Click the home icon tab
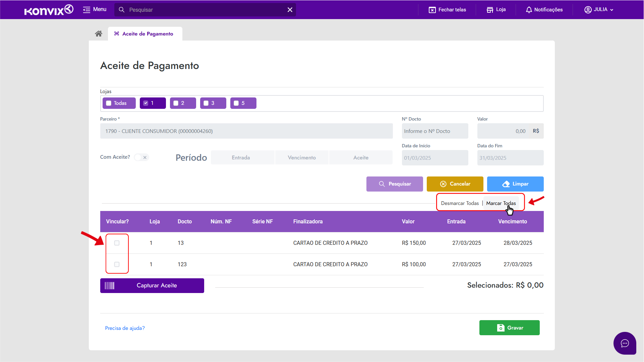 pyautogui.click(x=99, y=33)
